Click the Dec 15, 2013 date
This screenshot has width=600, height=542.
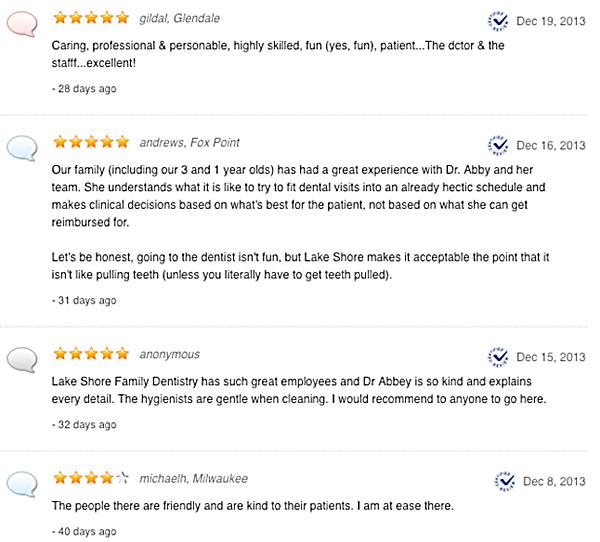tap(551, 357)
